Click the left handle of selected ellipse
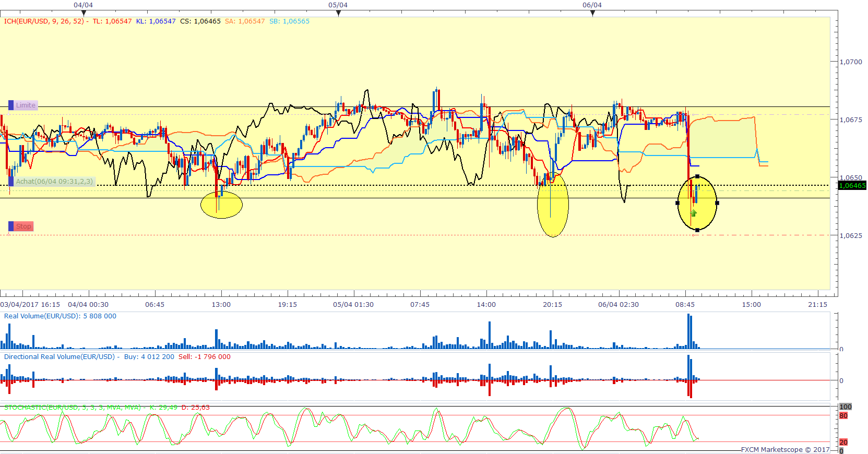Viewport: 868px width, 454px height. tap(677, 203)
